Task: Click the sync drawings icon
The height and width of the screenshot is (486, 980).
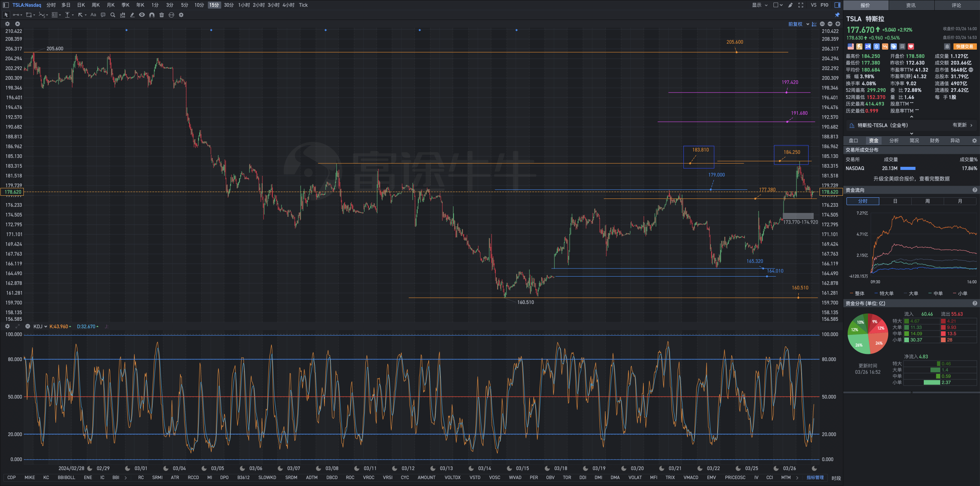Action: (x=171, y=15)
